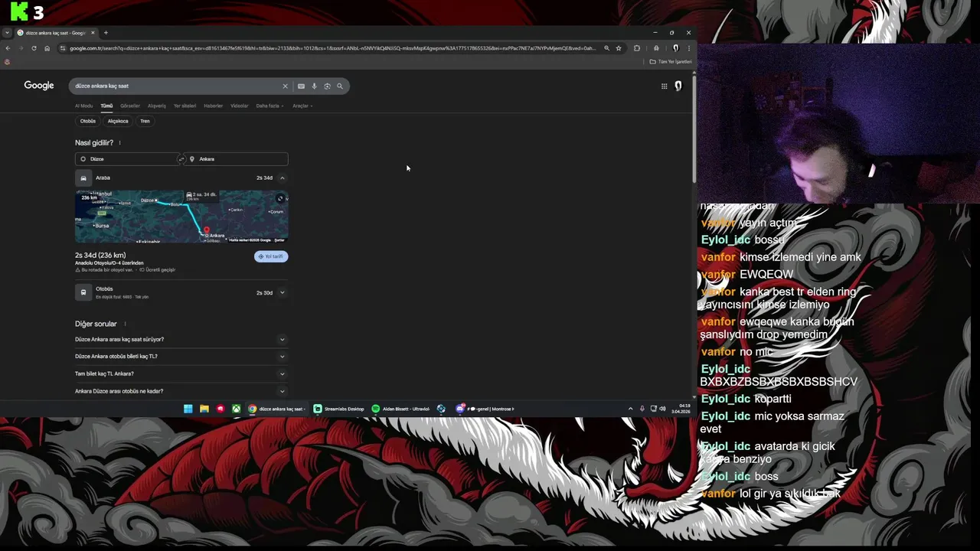The width and height of the screenshot is (980, 551).
Task: Open the on-screen keyboard input tool
Action: coord(301,86)
